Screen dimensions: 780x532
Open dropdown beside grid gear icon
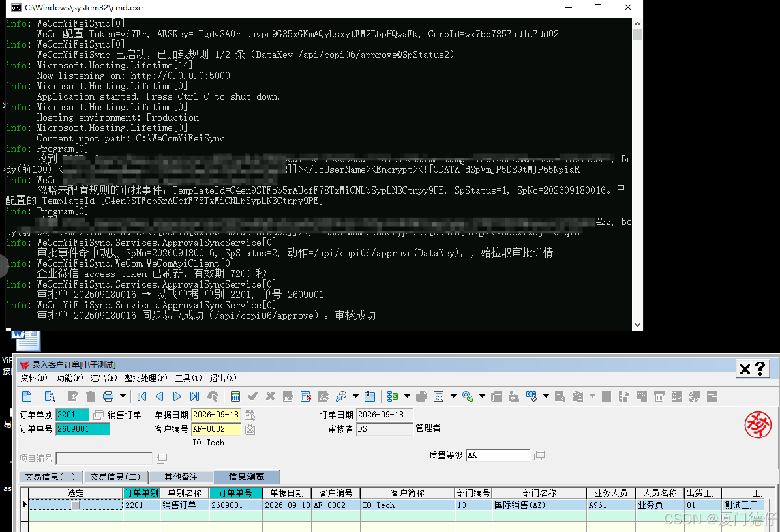[546, 396]
